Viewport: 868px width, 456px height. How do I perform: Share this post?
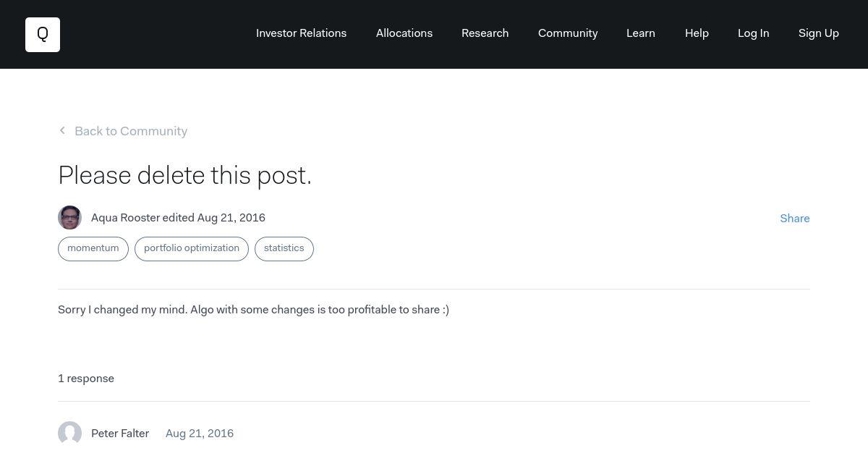795,219
